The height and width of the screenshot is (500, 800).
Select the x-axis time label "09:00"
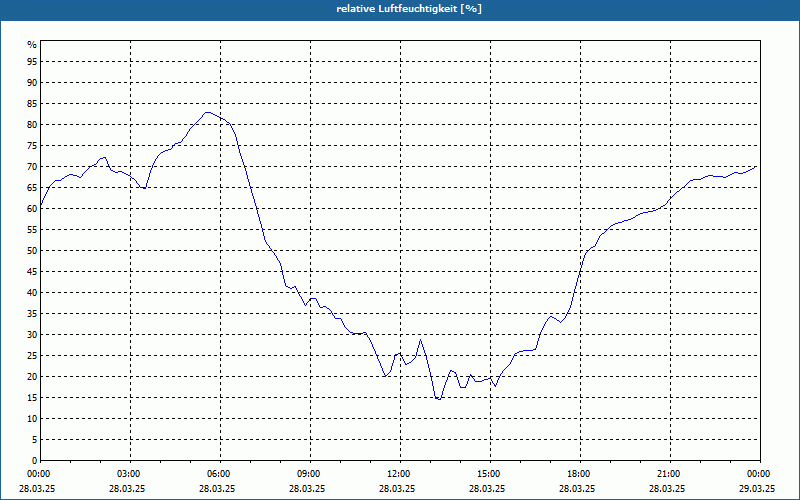[x=308, y=474]
